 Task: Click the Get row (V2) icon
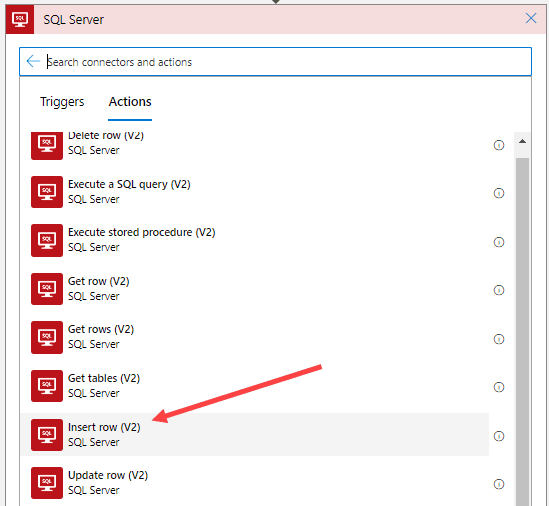point(47,289)
